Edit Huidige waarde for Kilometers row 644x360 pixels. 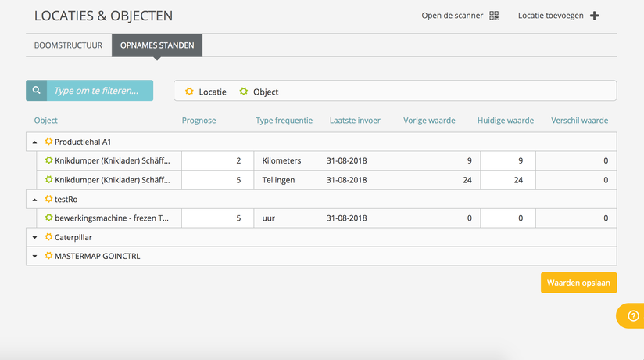point(509,160)
